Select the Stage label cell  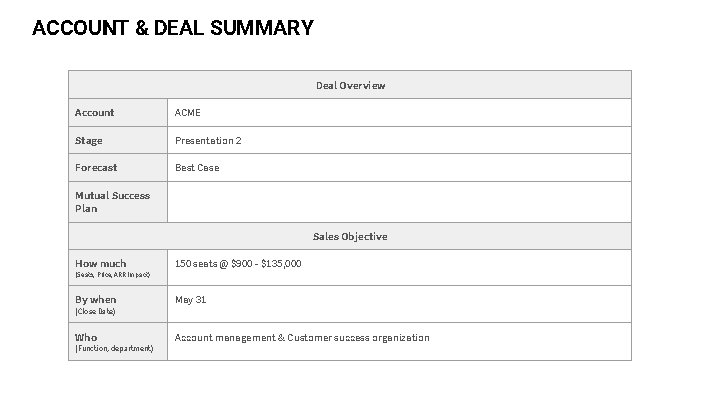click(118, 140)
